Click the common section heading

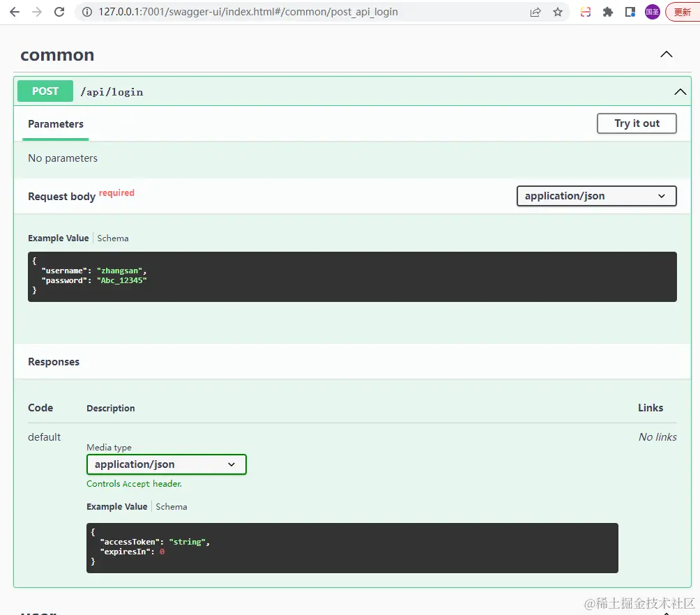57,55
